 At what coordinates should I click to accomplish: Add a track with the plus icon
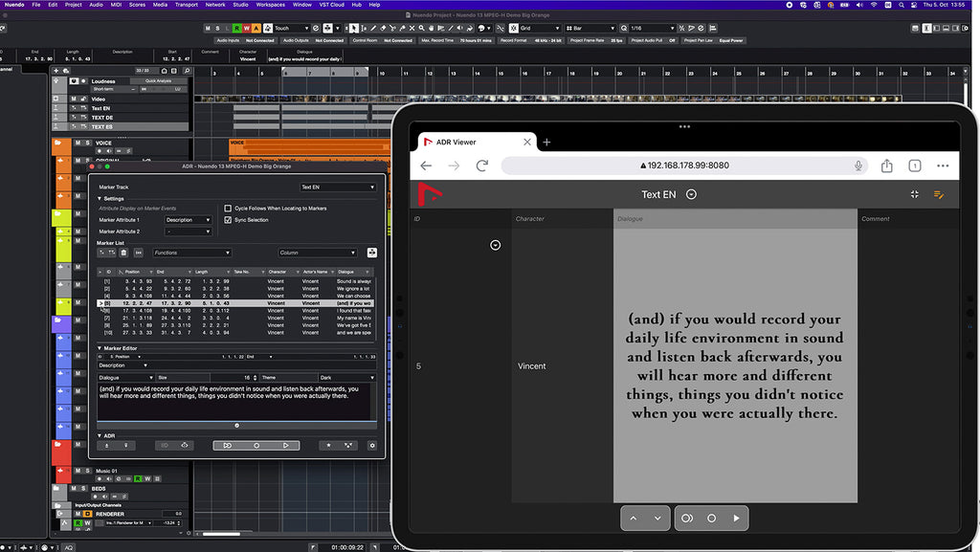tap(56, 71)
